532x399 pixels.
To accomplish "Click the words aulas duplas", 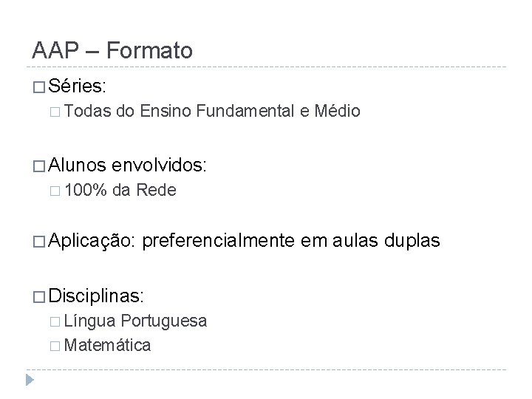I will click(x=386, y=242).
